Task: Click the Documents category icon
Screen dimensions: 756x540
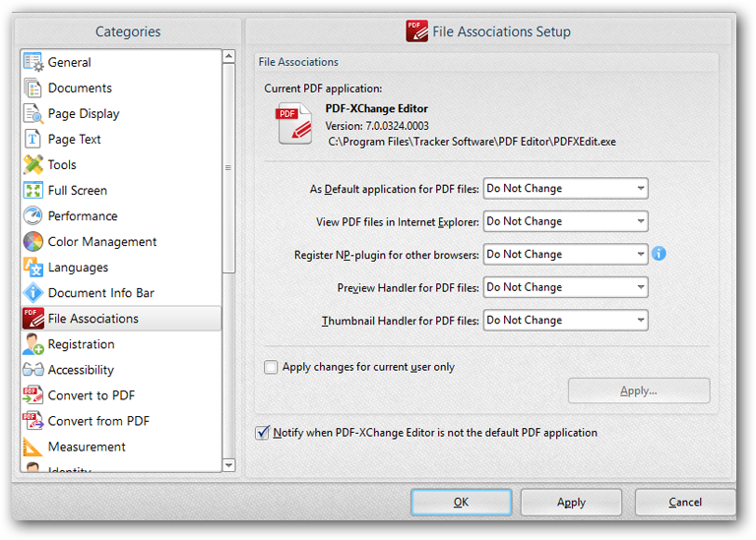Action: coord(33,89)
